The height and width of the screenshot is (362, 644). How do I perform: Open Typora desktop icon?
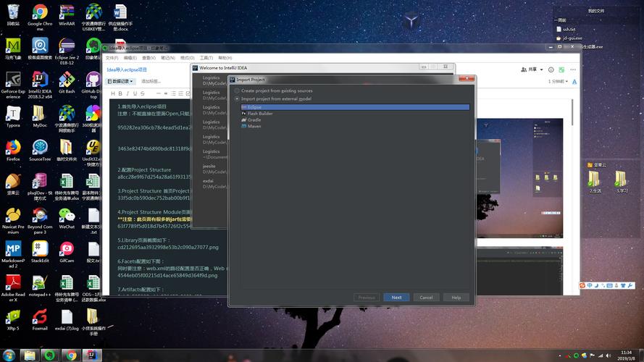pos(13,117)
